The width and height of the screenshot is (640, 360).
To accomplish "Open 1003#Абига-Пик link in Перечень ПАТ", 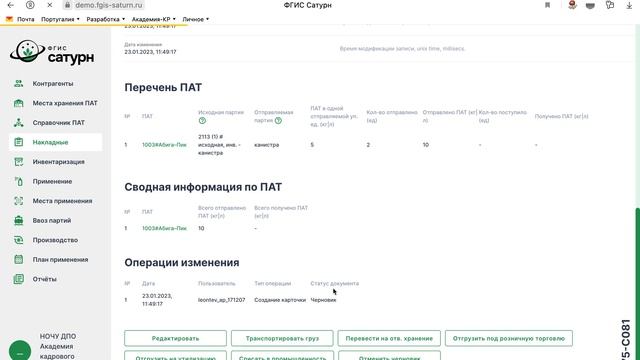I will tap(164, 145).
